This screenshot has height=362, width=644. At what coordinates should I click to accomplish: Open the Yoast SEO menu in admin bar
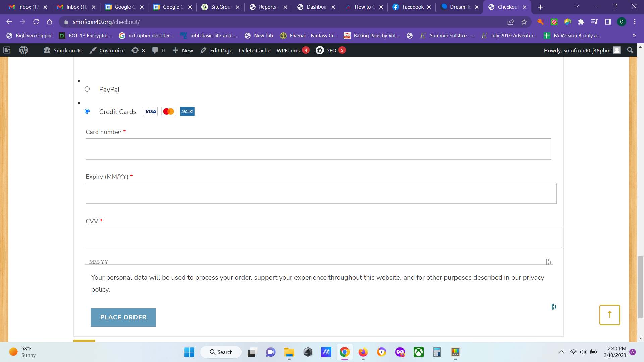(x=331, y=50)
